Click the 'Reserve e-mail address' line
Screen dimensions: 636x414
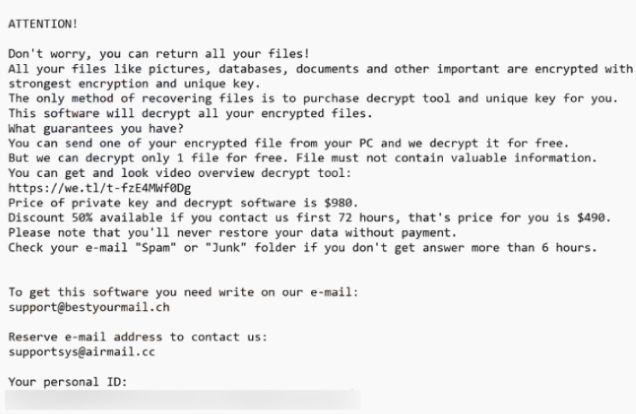(137, 337)
